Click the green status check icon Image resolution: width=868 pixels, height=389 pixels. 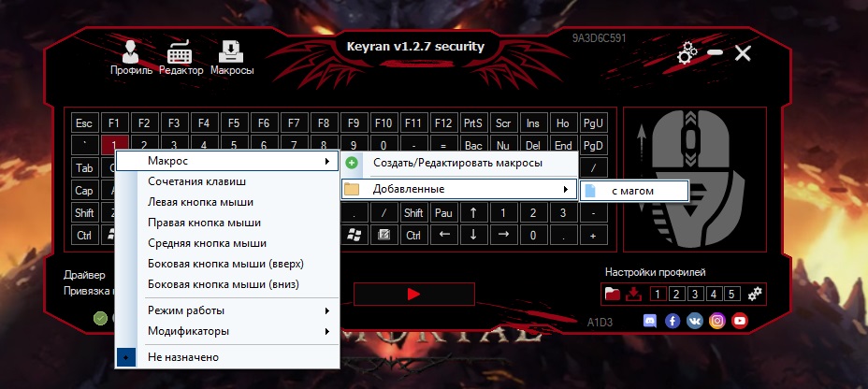100,318
